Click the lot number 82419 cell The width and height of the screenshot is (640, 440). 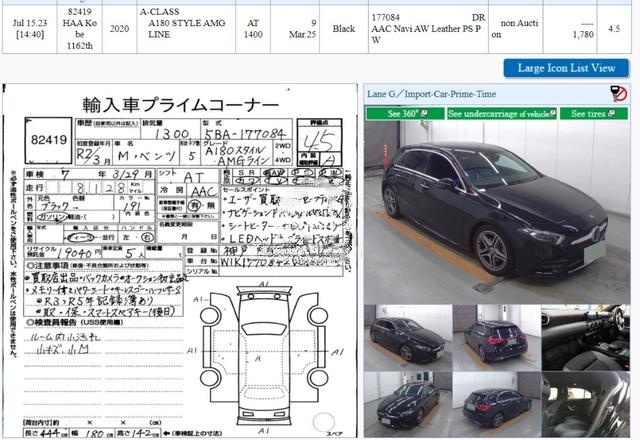[77, 30]
